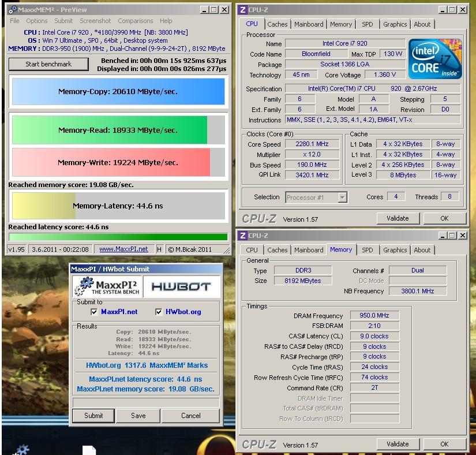Click the HWbot.org 1317.6 MaxxMEM² Marks text
476x455 pixels.
point(147,366)
